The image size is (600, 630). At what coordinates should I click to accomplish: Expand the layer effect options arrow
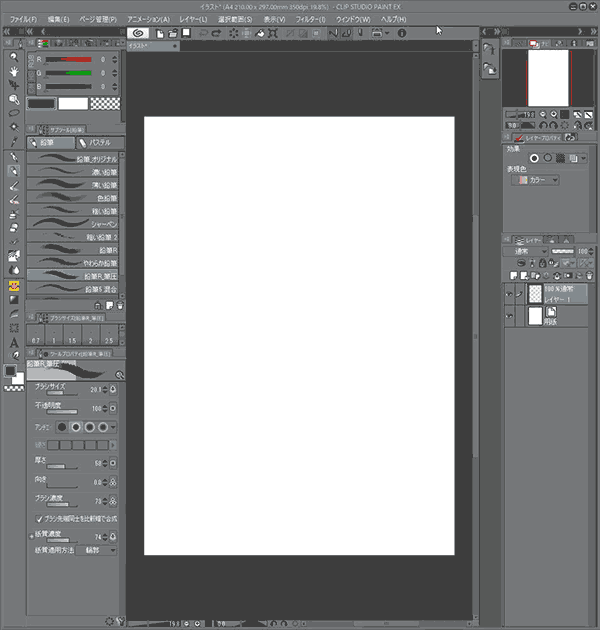(583, 158)
